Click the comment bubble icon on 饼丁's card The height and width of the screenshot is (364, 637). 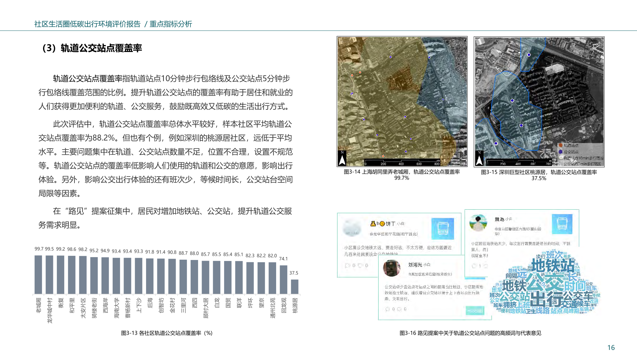point(347,265)
